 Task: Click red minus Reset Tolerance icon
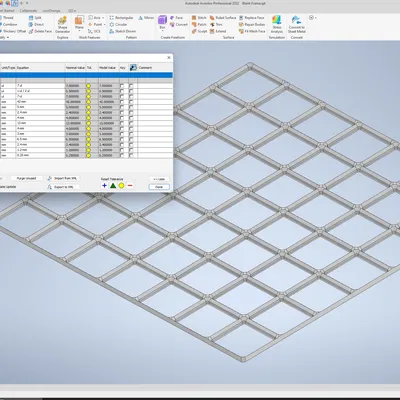130,186
